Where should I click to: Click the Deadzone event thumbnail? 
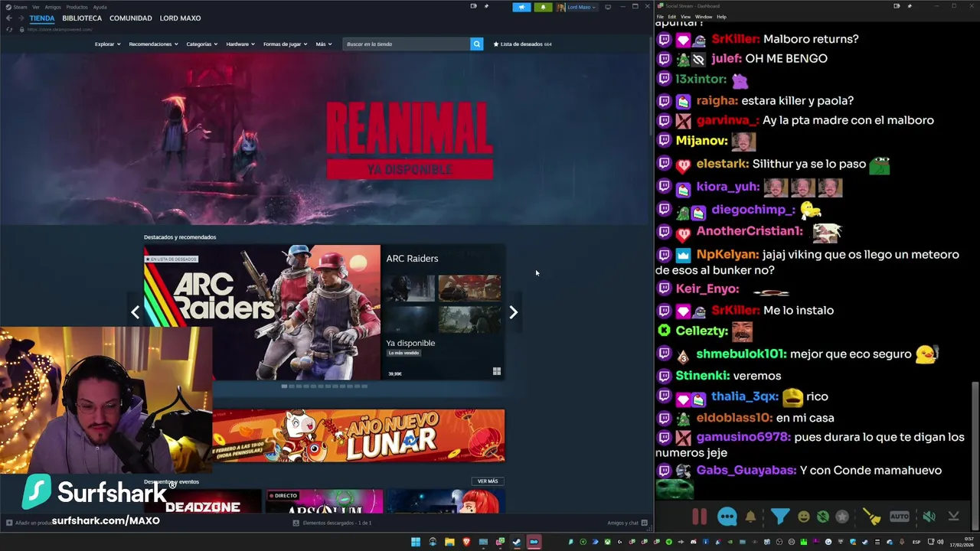[203, 501]
